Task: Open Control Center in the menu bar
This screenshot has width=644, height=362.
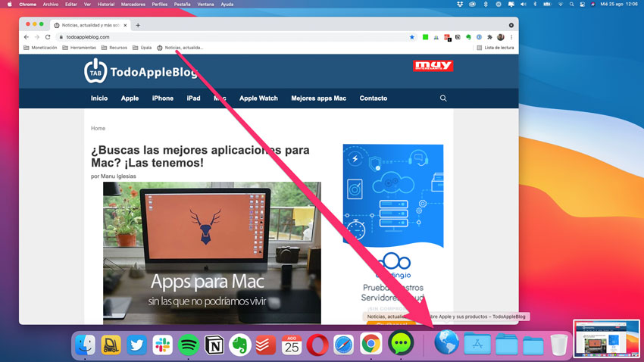Action: [582, 4]
